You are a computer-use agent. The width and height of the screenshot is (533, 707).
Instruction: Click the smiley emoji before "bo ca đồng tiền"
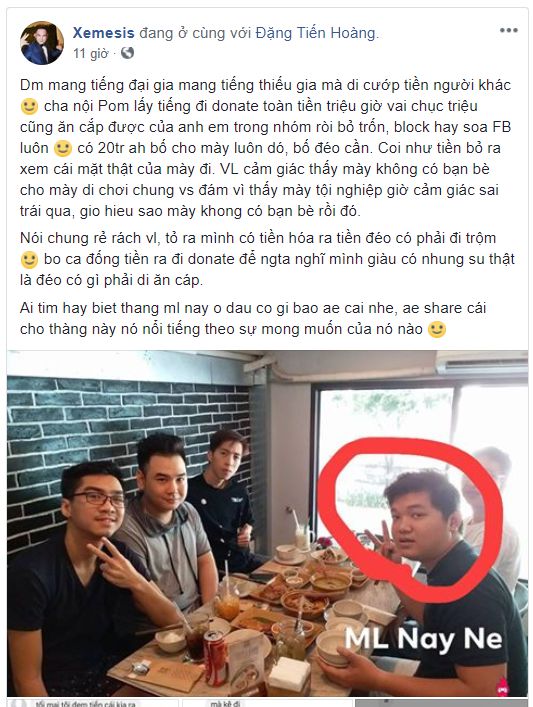pyautogui.click(x=29, y=260)
